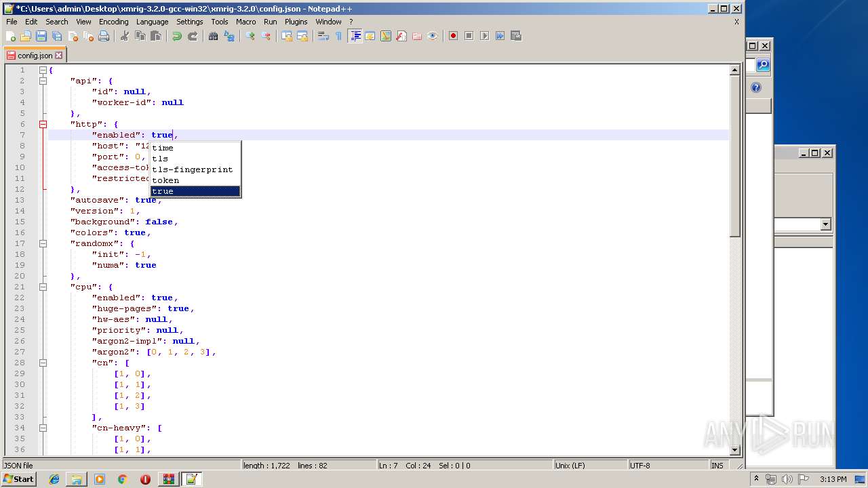Viewport: 868px width, 488px height.
Task: Open the Function List panel
Action: tap(401, 36)
